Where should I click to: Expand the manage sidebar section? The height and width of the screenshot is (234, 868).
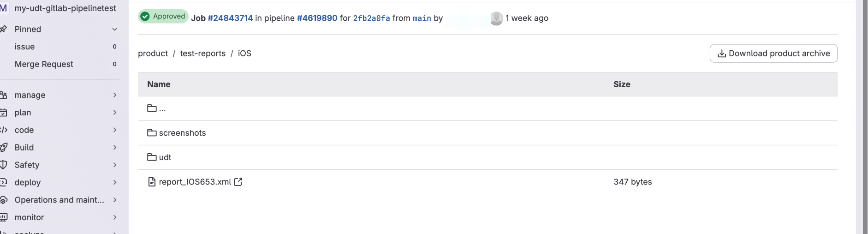point(115,95)
